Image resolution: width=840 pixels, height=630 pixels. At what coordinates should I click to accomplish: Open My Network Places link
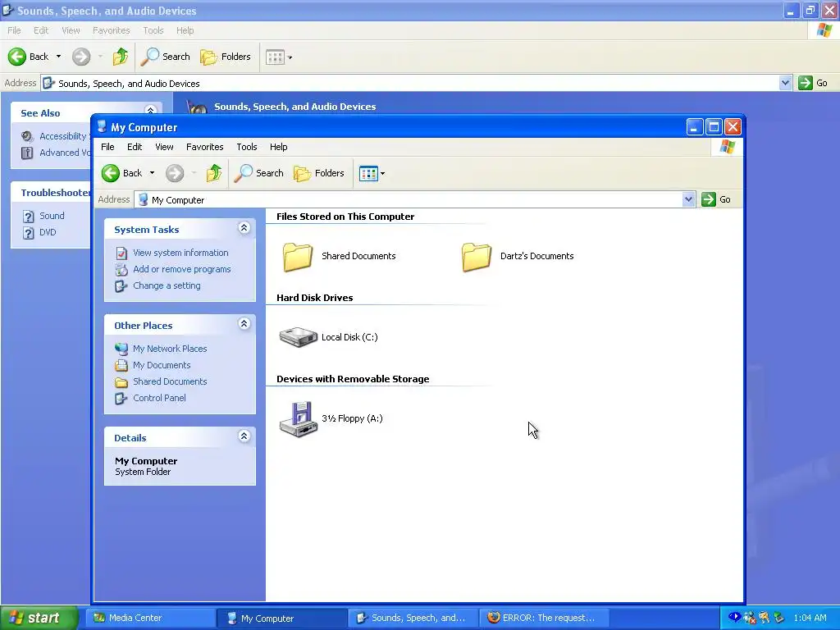point(170,349)
